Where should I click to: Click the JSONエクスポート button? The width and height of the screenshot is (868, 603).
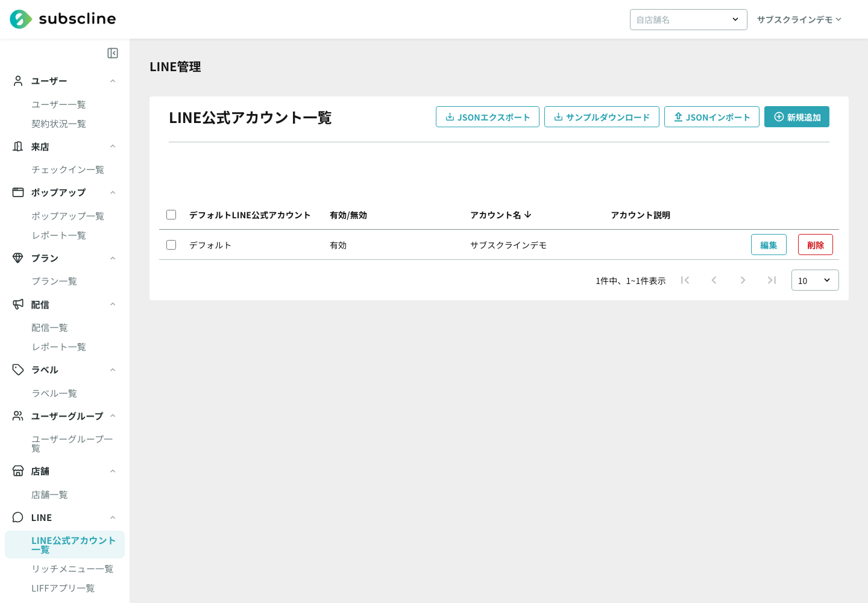coord(488,117)
